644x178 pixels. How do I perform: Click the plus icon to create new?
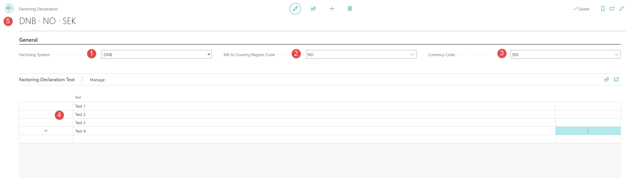[332, 9]
